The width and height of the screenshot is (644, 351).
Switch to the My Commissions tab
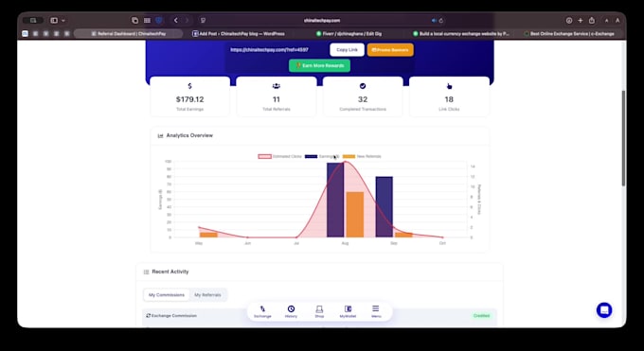coord(167,295)
